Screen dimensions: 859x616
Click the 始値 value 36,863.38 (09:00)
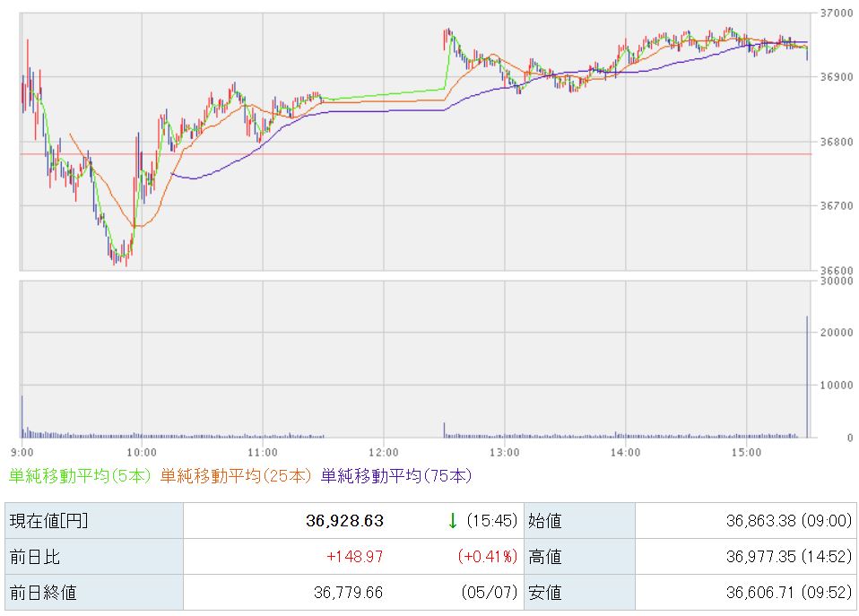coord(789,521)
